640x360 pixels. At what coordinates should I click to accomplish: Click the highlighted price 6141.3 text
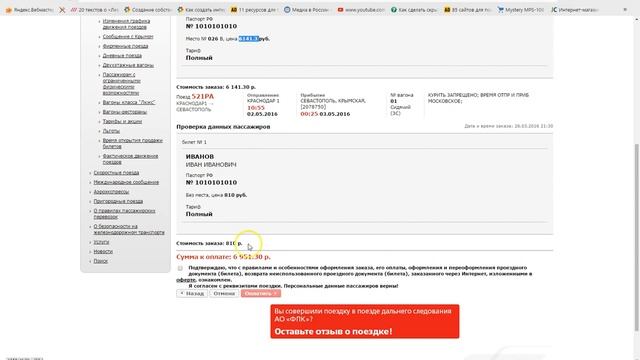pyautogui.click(x=249, y=39)
